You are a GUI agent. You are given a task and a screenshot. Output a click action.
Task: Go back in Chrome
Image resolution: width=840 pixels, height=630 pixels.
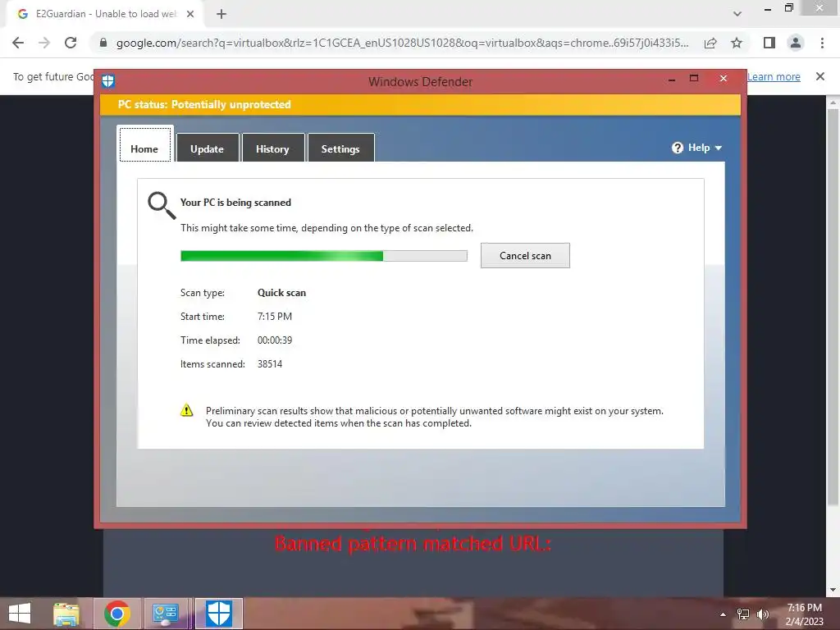pyautogui.click(x=18, y=43)
